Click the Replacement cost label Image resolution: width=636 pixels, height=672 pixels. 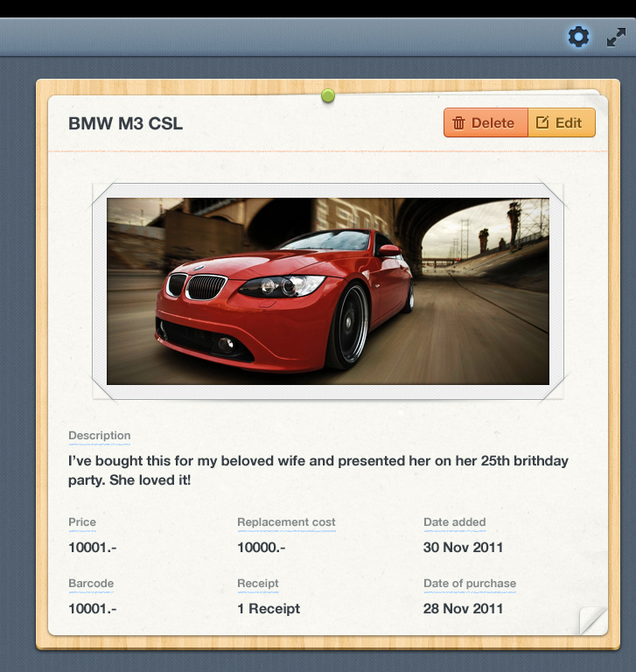pos(286,522)
